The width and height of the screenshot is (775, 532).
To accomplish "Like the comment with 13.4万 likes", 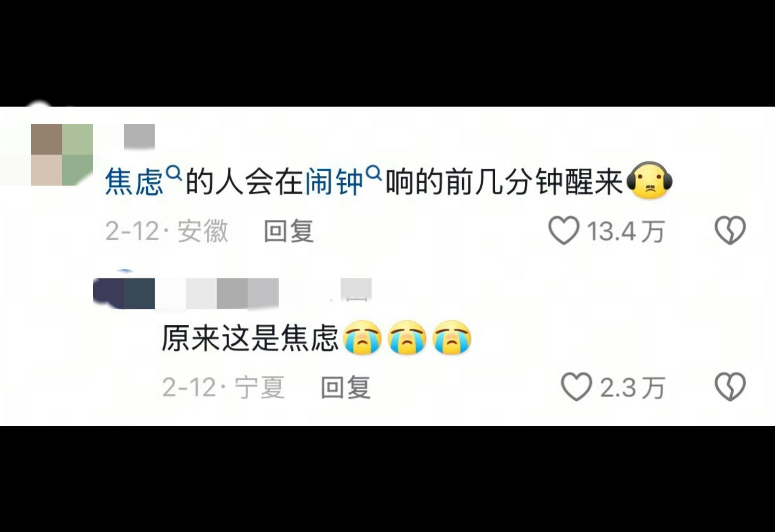I will tap(564, 231).
